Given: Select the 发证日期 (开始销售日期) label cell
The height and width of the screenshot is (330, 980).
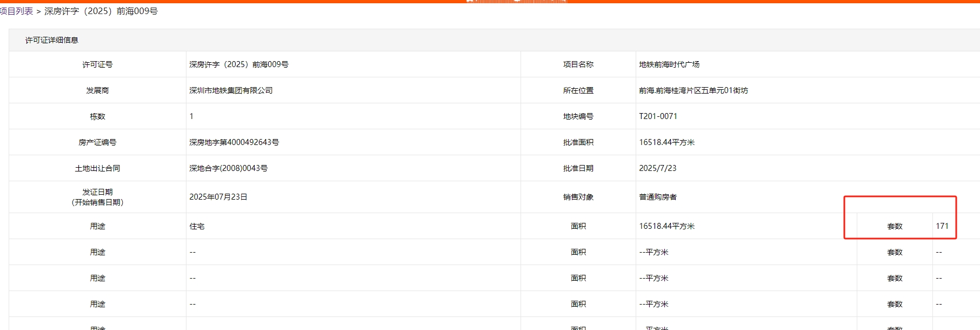Looking at the screenshot, I should click(97, 197).
